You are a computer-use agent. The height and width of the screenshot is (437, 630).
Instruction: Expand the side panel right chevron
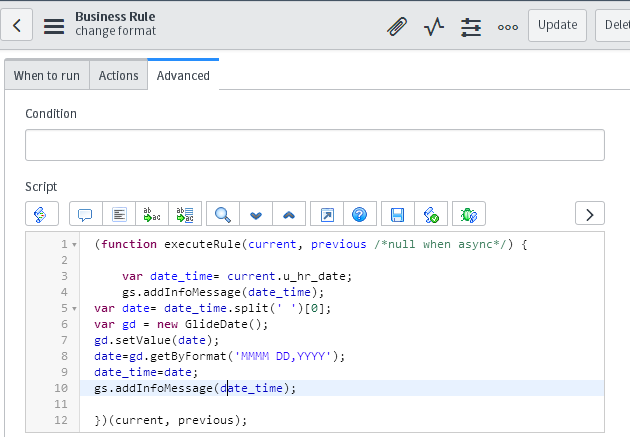tap(589, 213)
